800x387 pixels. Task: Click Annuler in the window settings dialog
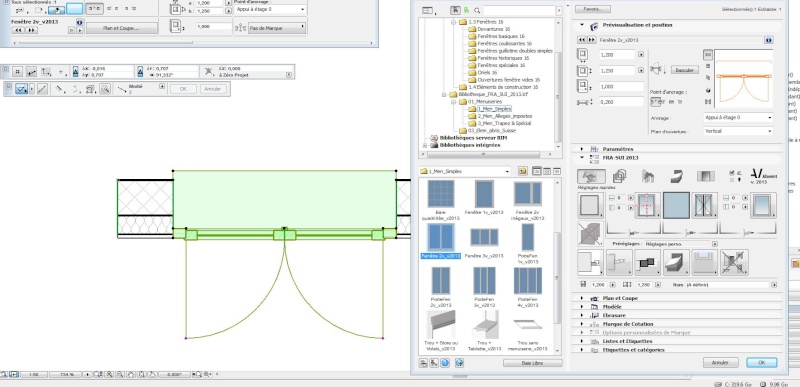(720, 363)
